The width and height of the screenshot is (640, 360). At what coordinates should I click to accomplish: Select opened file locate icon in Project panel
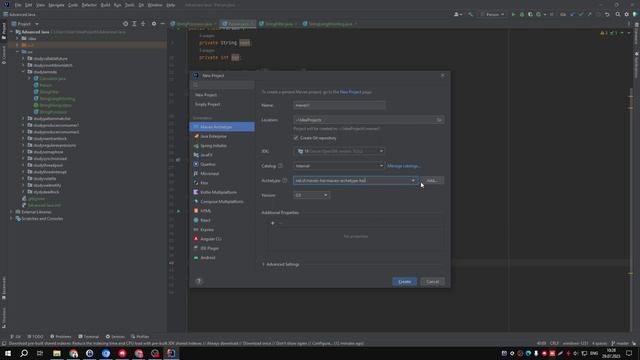125,24
